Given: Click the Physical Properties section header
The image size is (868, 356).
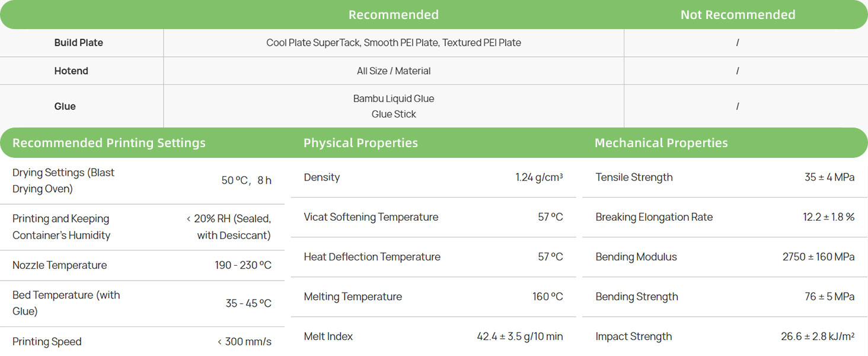Looking at the screenshot, I should tap(360, 143).
